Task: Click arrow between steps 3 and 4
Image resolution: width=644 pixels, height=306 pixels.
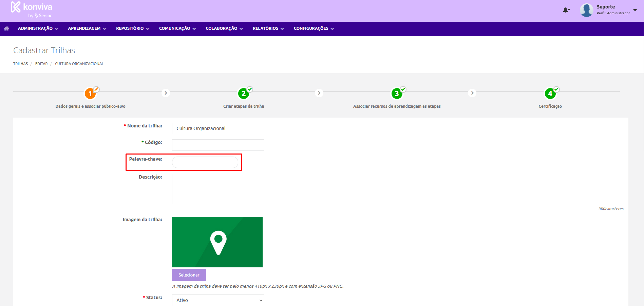Action: (472, 93)
